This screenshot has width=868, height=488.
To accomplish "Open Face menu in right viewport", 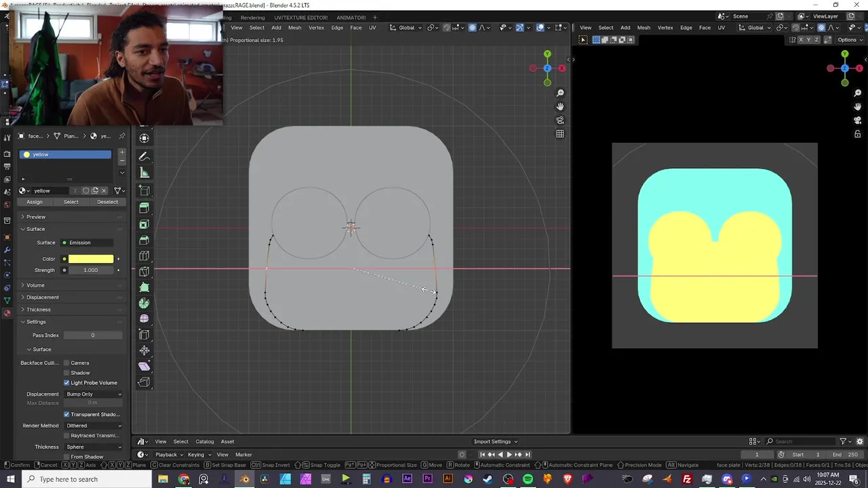I will (x=705, y=28).
